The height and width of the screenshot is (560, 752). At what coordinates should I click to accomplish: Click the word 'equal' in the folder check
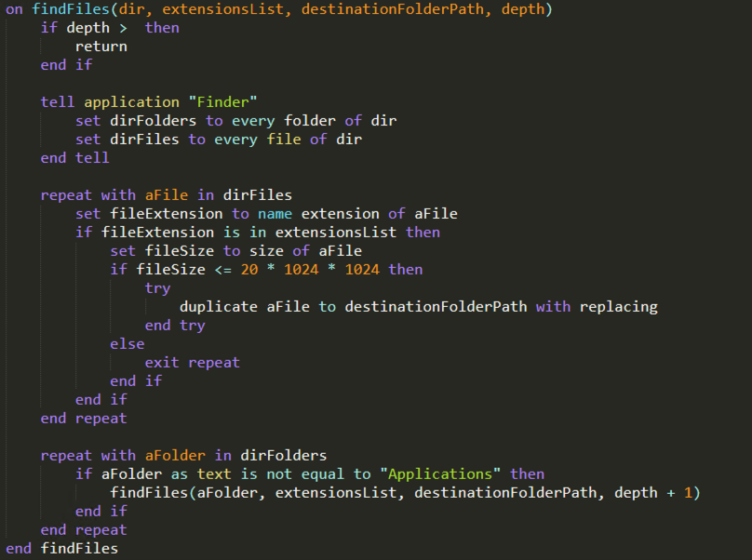(x=323, y=474)
